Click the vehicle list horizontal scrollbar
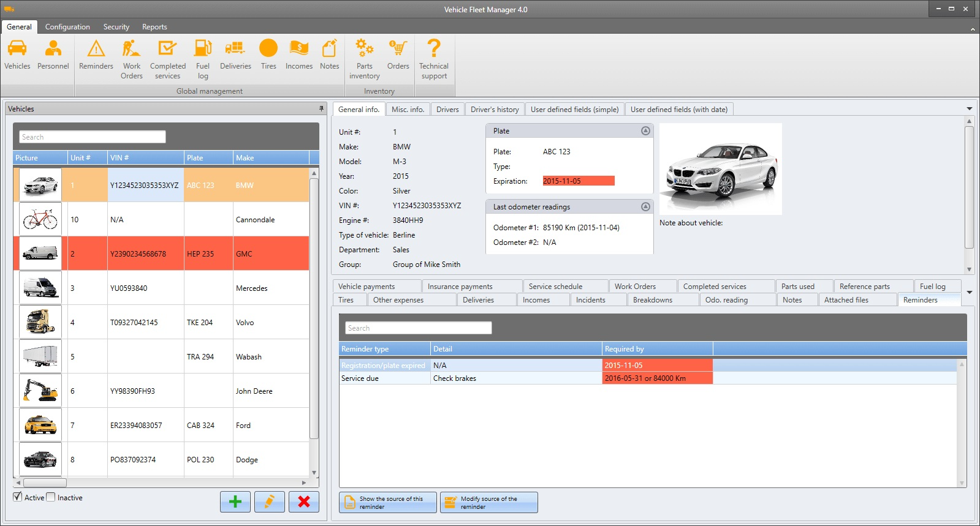980x526 pixels. 162,483
